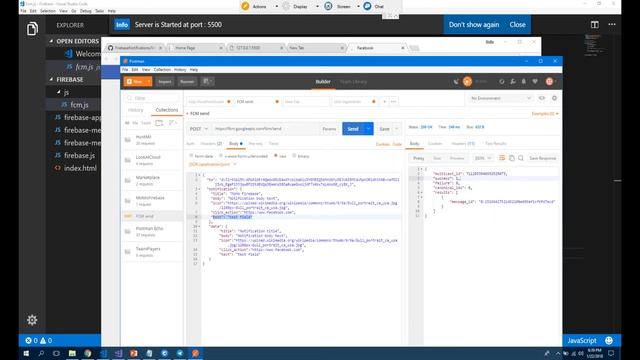640x360 pixels.
Task: Click Postman refresh circular arrow icon
Action: [502, 82]
